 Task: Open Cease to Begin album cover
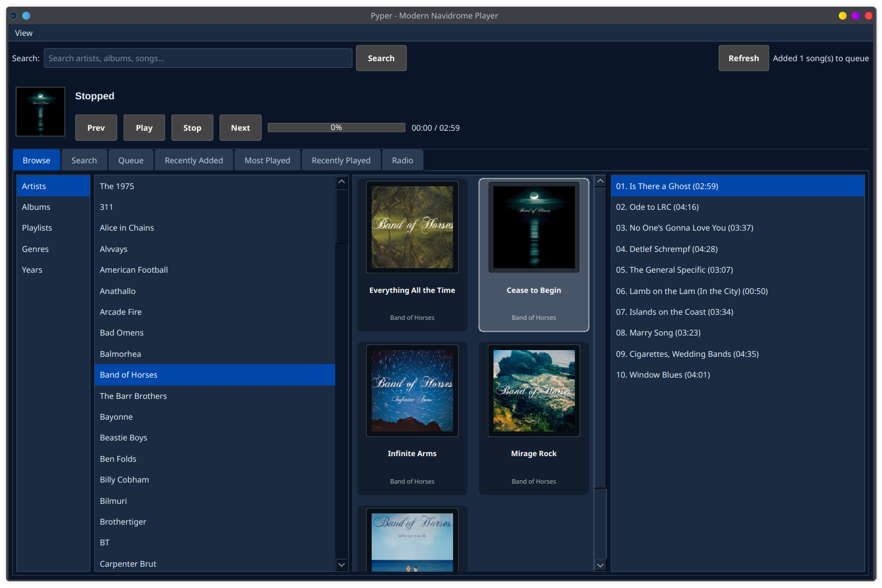534,227
